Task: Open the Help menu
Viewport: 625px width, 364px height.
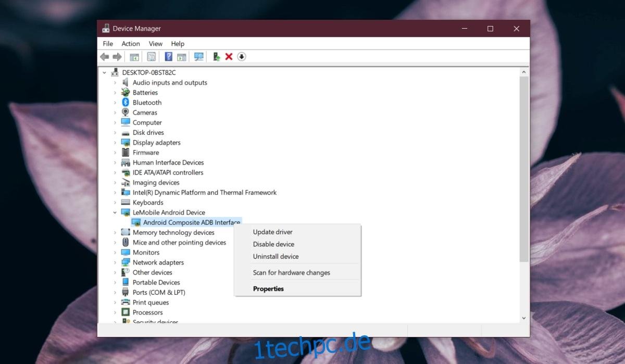Action: 178,44
